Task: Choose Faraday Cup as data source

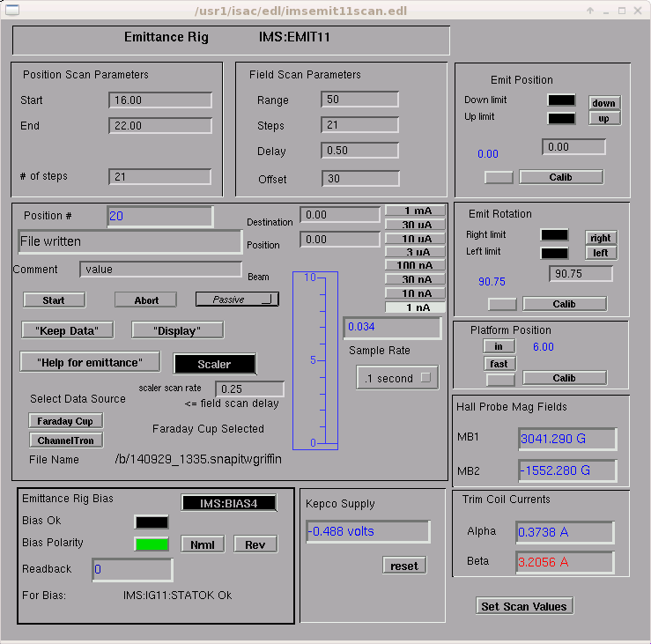Action: 65,421
